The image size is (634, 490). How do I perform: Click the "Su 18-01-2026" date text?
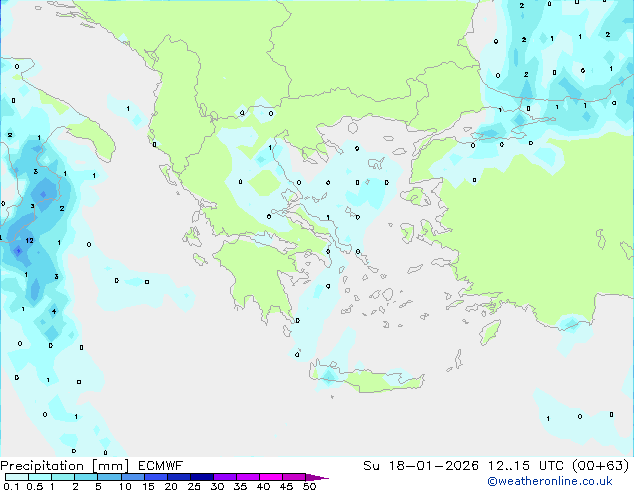[421, 466]
